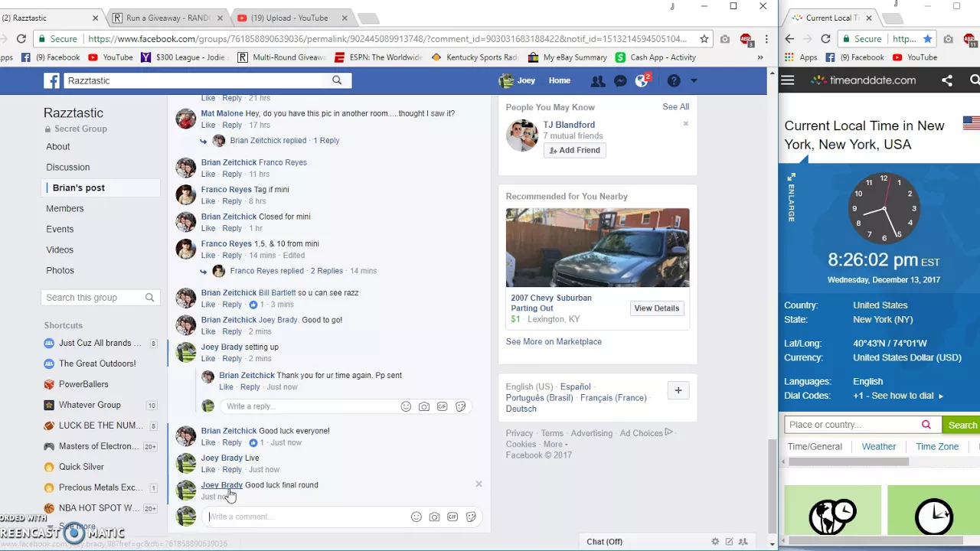This screenshot has width=980, height=551.
Task: Click the red search icon in place field
Action: click(x=926, y=425)
